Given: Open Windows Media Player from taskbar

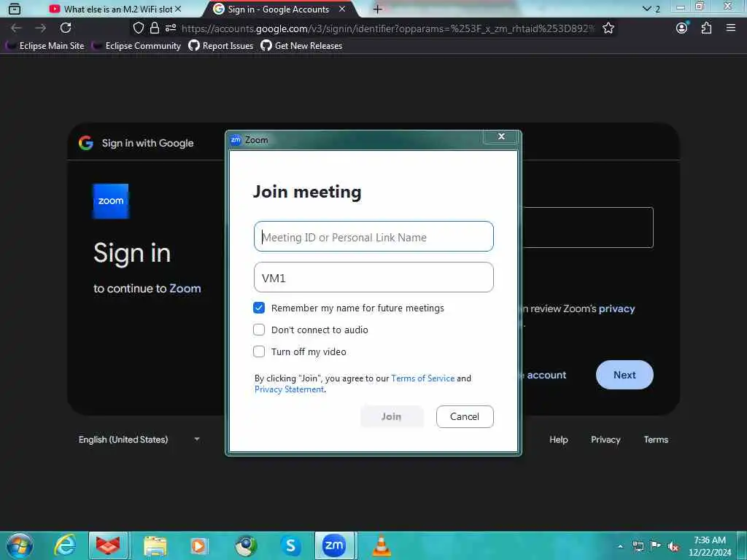Looking at the screenshot, I should point(199,546).
